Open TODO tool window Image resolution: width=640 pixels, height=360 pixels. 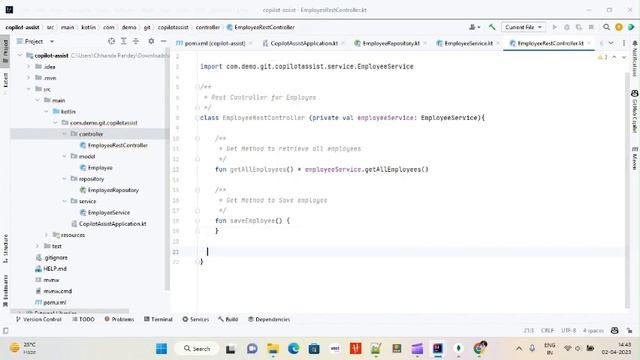click(83, 319)
